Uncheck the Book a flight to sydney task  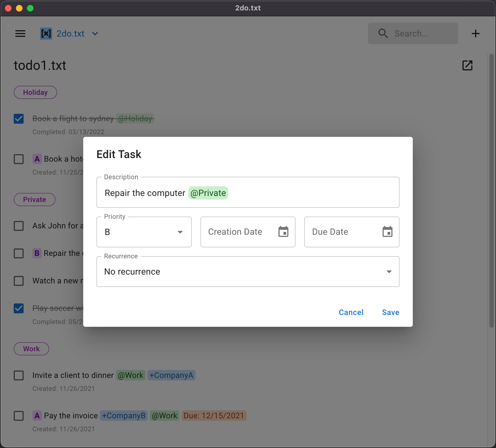pyautogui.click(x=19, y=119)
